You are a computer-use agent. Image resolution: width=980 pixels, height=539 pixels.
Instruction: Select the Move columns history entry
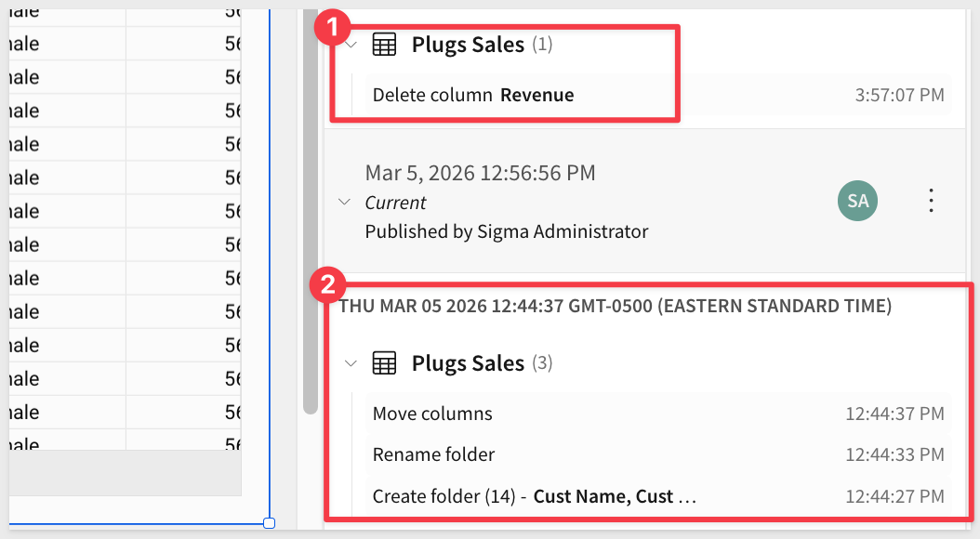click(x=432, y=414)
